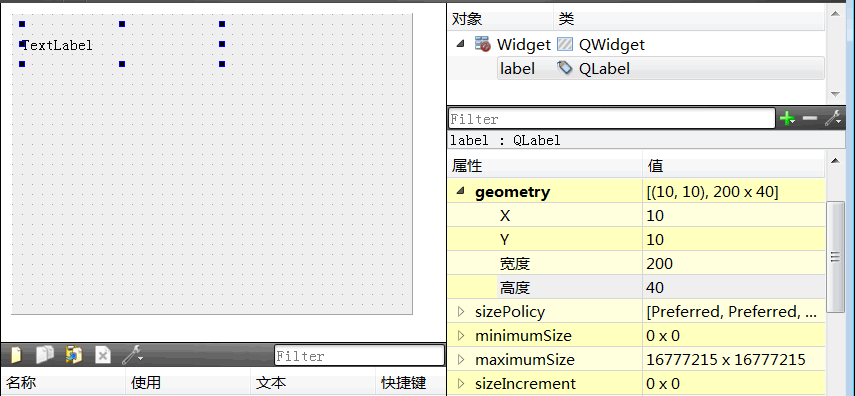Add dynamic property with green plus icon
The image size is (855, 396).
787,118
